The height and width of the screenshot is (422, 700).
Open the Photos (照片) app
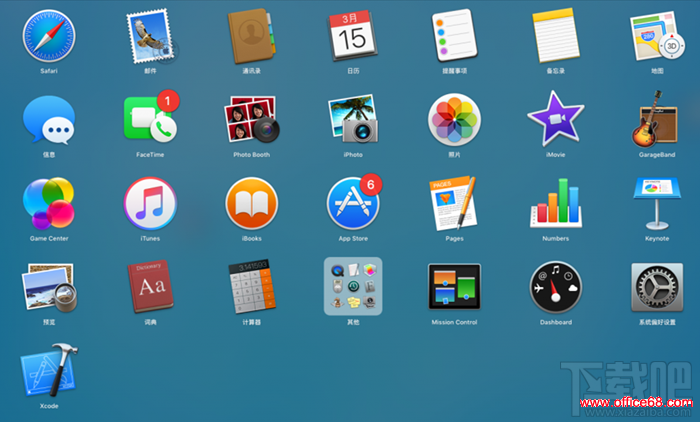(x=454, y=120)
